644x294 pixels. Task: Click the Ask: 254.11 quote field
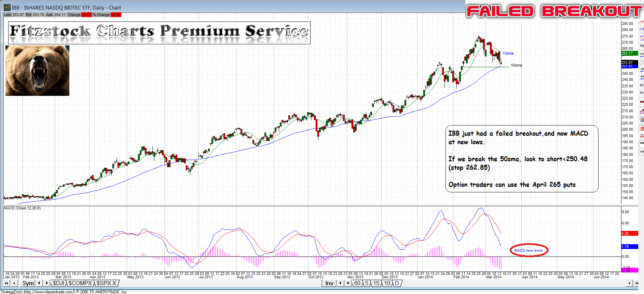click(x=56, y=15)
